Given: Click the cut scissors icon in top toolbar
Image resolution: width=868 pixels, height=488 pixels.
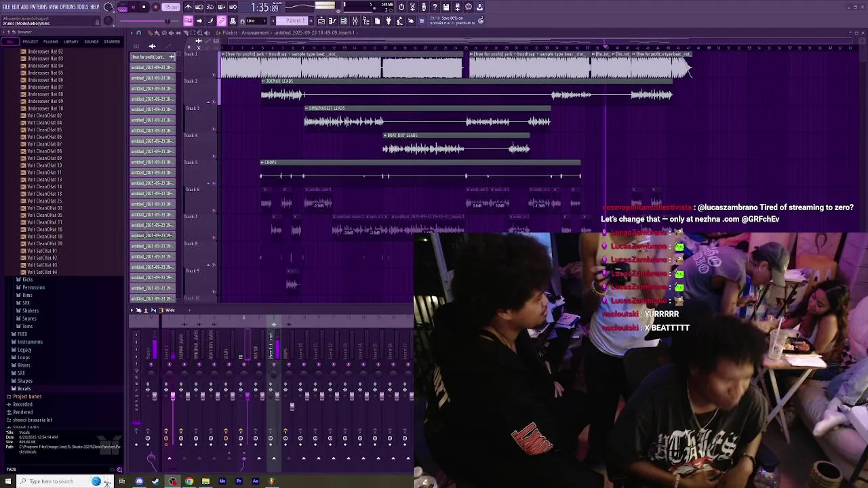Looking at the screenshot, I should [x=412, y=7].
